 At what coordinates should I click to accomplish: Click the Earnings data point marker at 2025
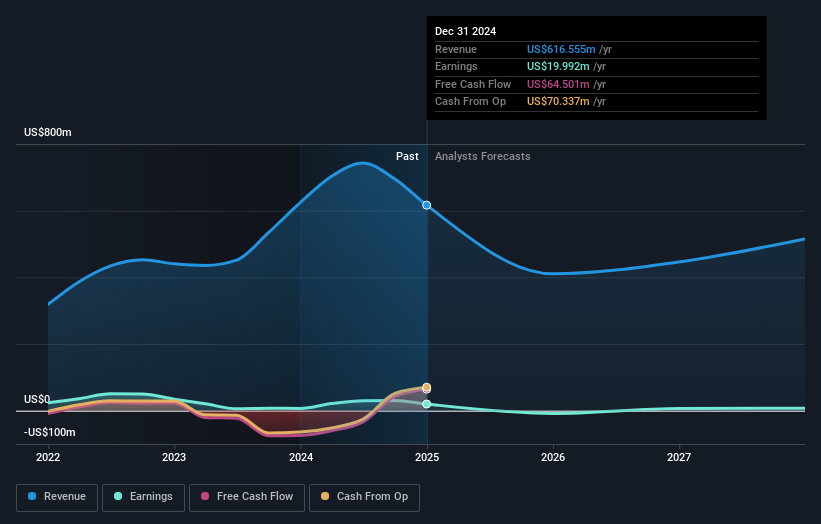pos(427,404)
